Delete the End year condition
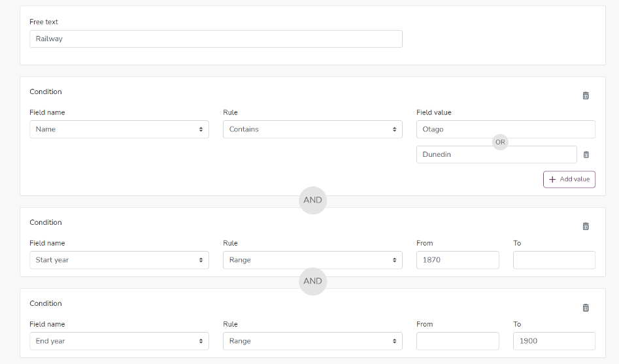Viewport: 619px width, 364px height. coord(586,308)
